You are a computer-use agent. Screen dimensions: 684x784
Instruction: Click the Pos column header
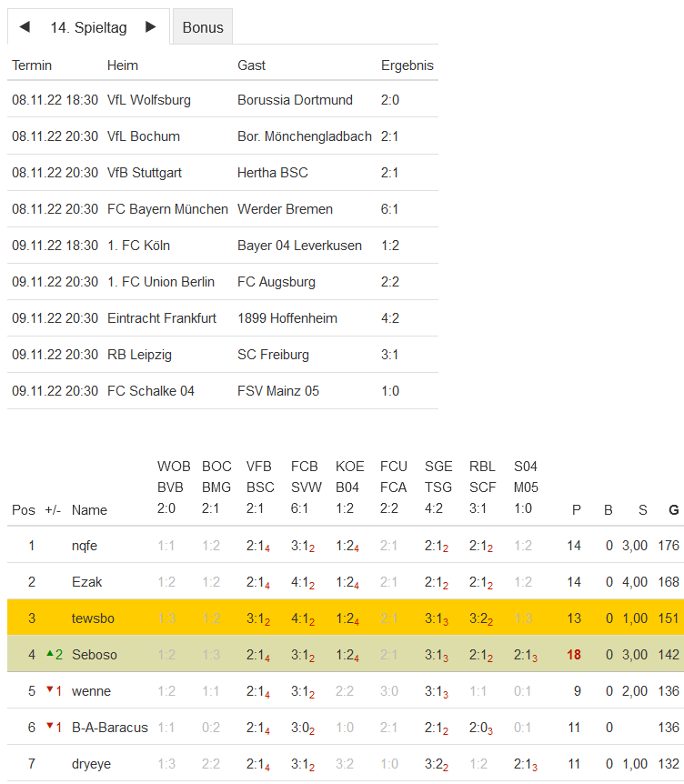tap(24, 510)
